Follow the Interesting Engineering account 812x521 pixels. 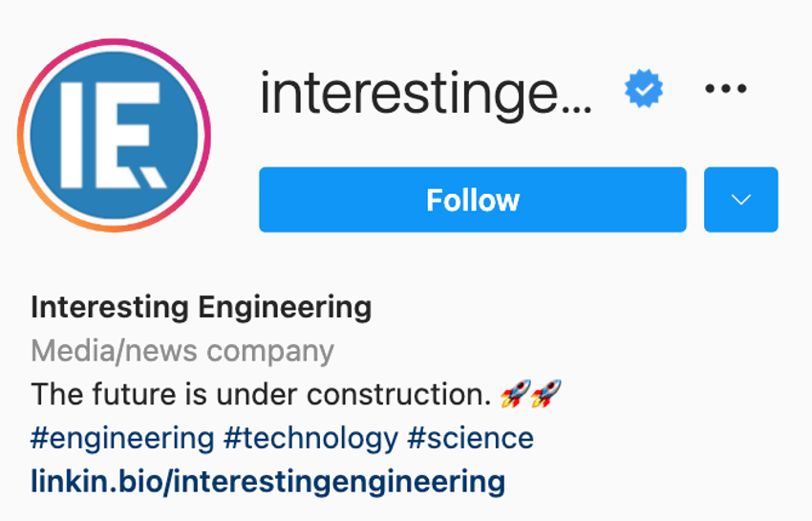pos(473,200)
